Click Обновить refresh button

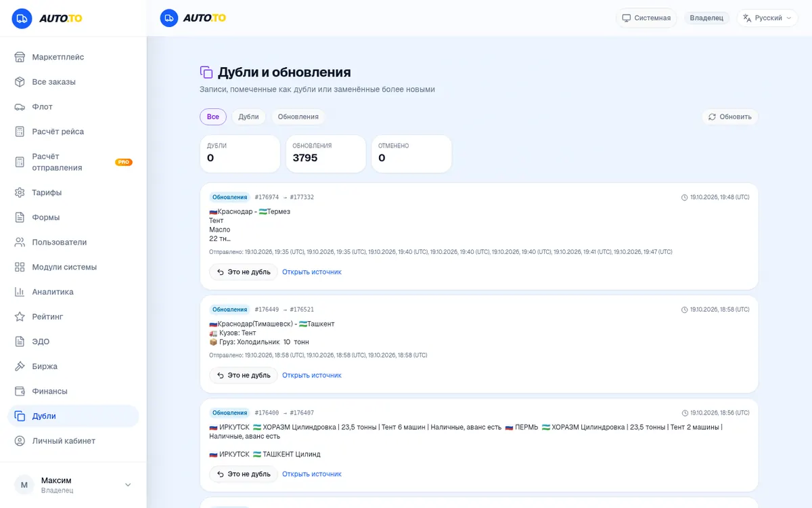tap(729, 117)
